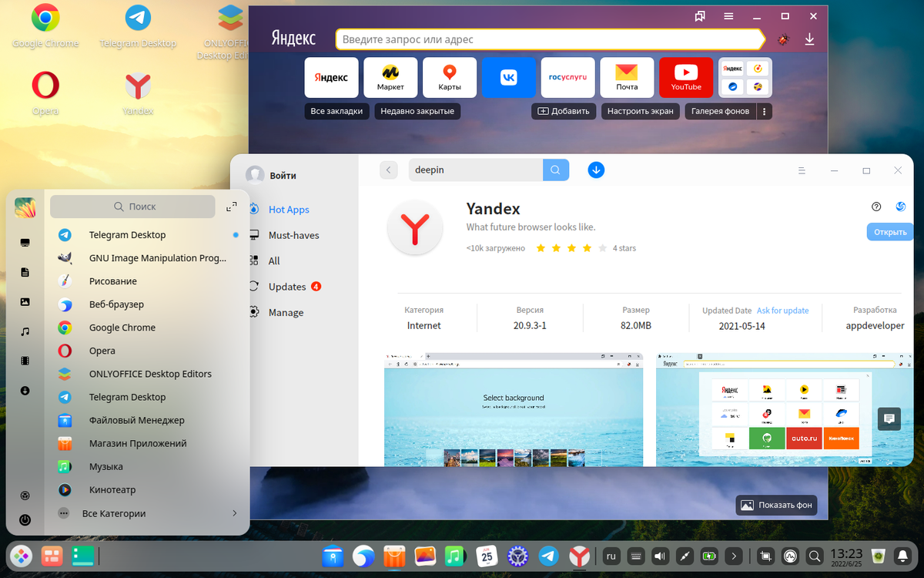Open Pictures from the launcher sidebar

25,302
